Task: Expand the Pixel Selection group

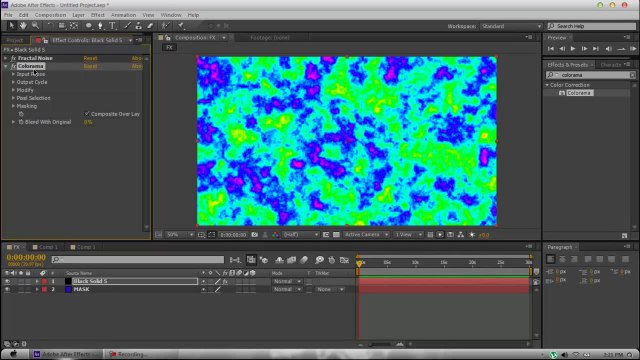Action: tap(13, 98)
